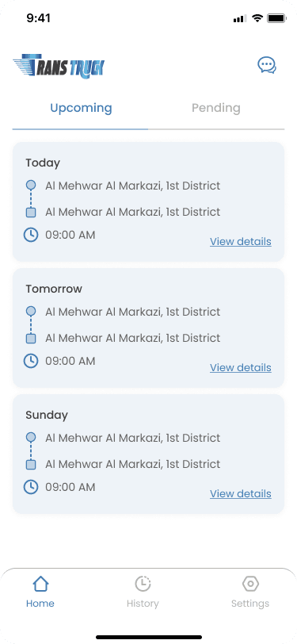Select the Today trip card heading
Viewport: 297px width, 644px height.
[x=43, y=163]
